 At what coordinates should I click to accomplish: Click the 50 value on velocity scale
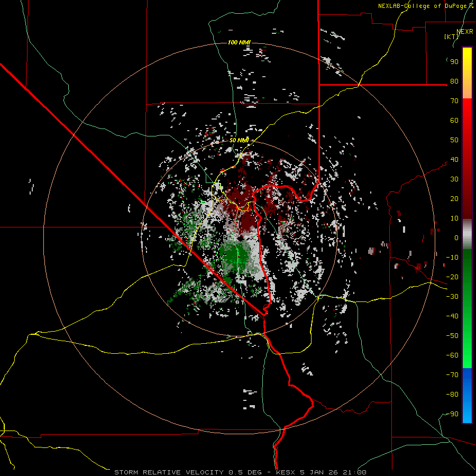click(454, 140)
